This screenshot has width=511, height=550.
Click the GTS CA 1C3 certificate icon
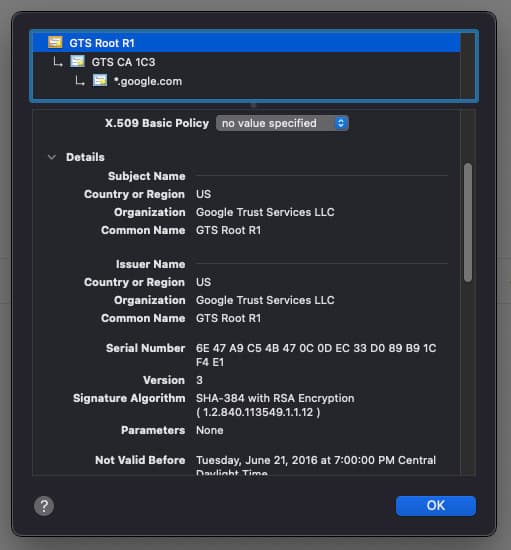[x=77, y=61]
